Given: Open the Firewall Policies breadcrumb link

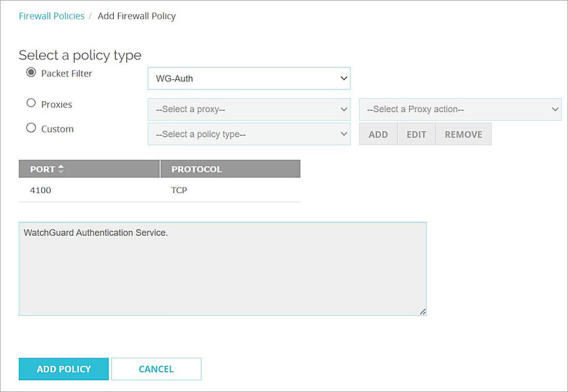Looking at the screenshot, I should point(51,16).
